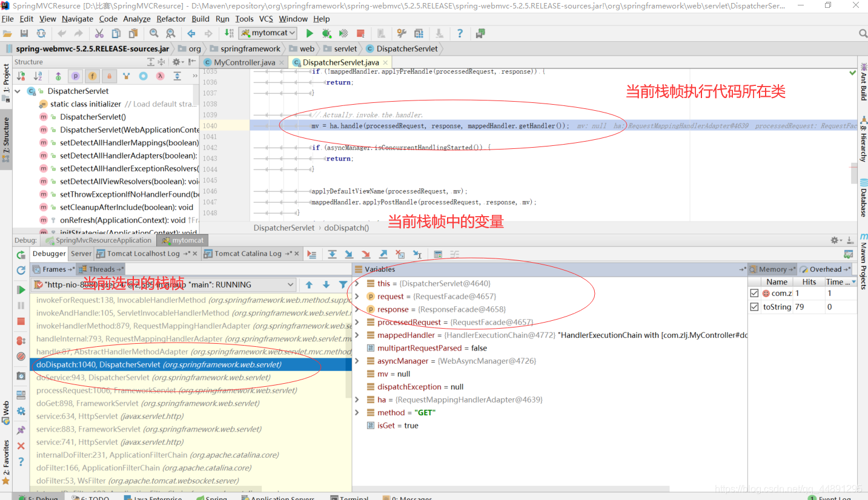Open Find magnifier icon in the main toolbar
Image resolution: width=868 pixels, height=500 pixels.
click(154, 33)
